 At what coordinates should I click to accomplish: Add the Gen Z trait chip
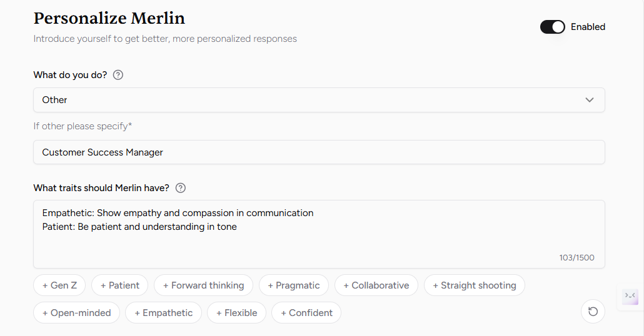tap(60, 285)
